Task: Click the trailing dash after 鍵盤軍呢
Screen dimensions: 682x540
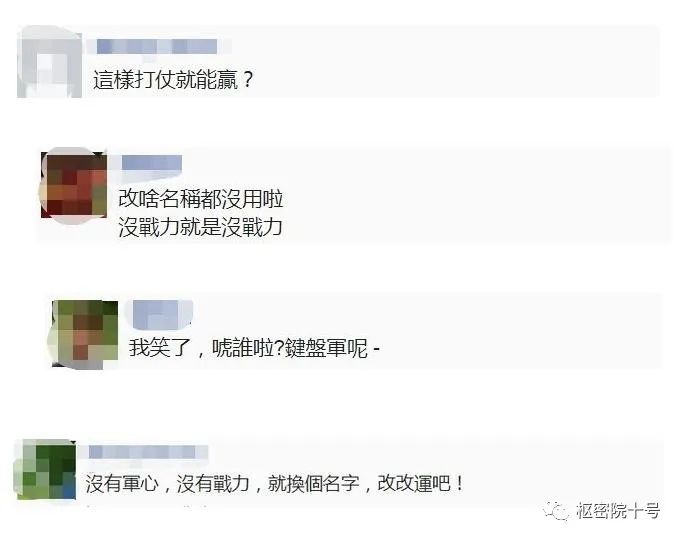Action: point(376,348)
